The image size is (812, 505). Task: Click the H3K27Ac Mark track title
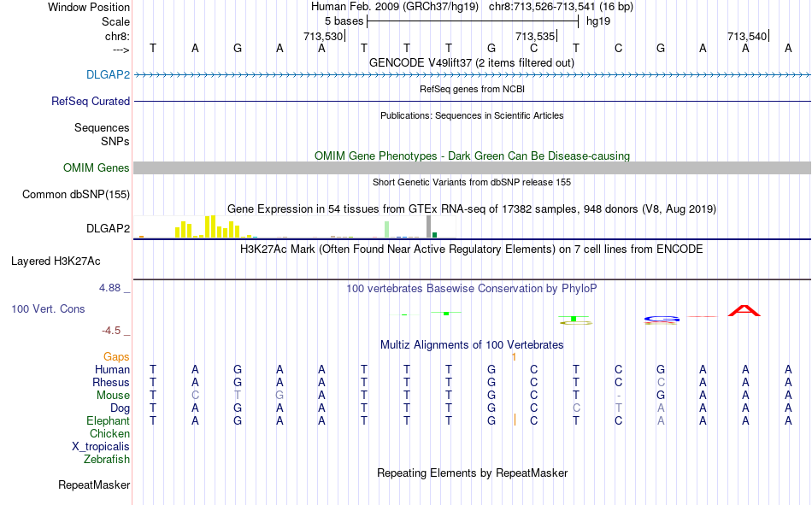coord(471,250)
